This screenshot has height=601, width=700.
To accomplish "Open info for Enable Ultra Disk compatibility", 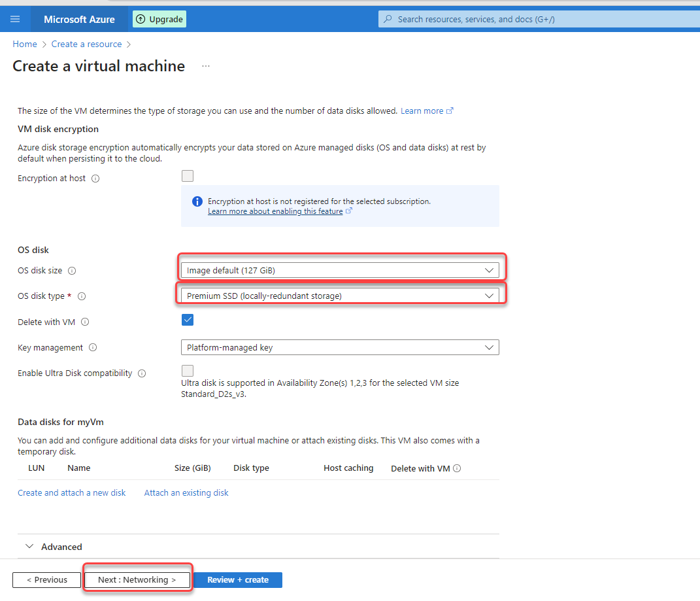I will (142, 373).
